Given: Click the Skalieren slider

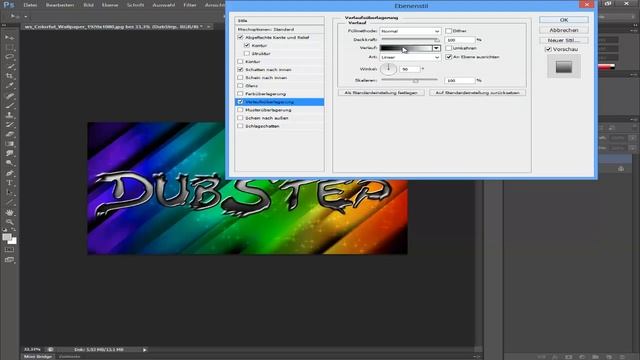Looking at the screenshot, I should point(410,80).
